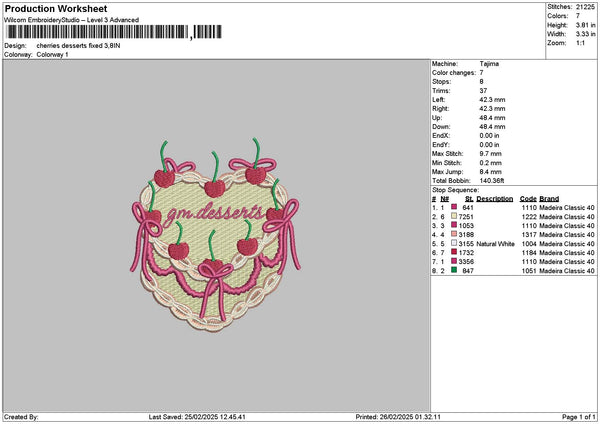600x424 pixels.
Task: Select the green swatch for stop 8
Action: (x=454, y=269)
